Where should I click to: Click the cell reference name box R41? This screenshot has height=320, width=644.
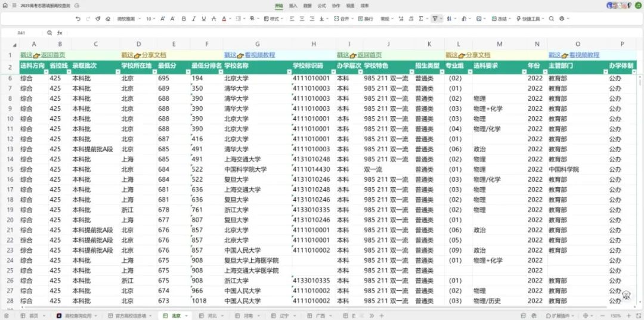tap(21, 33)
